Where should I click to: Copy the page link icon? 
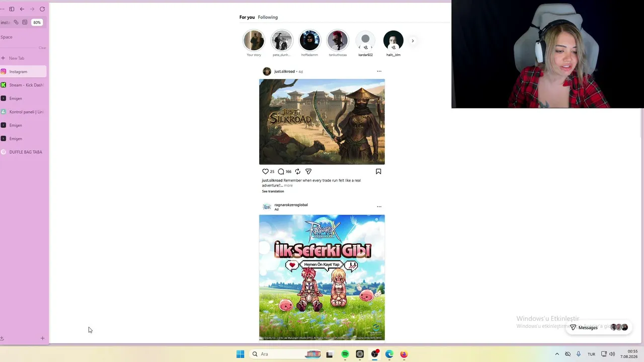coord(16,23)
